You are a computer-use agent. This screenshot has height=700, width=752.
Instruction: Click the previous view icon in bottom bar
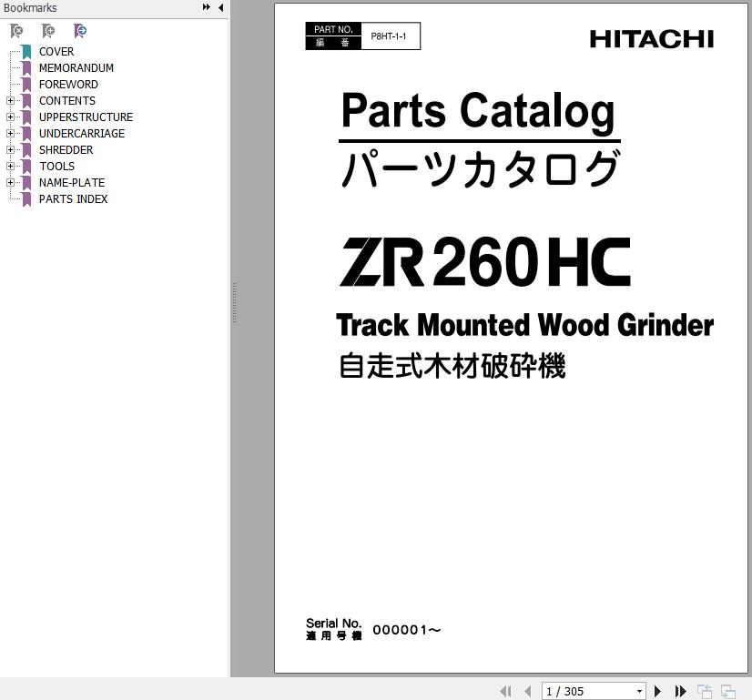704,692
